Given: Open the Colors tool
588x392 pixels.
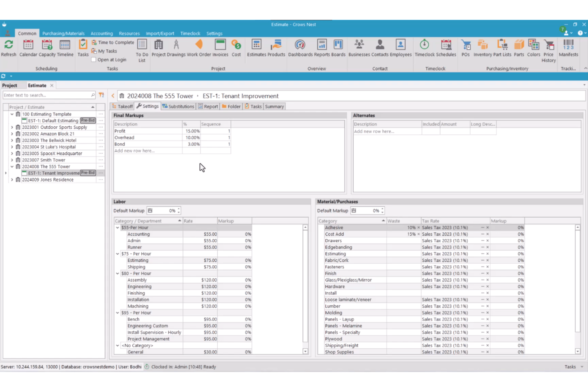Looking at the screenshot, I should (x=534, y=48).
